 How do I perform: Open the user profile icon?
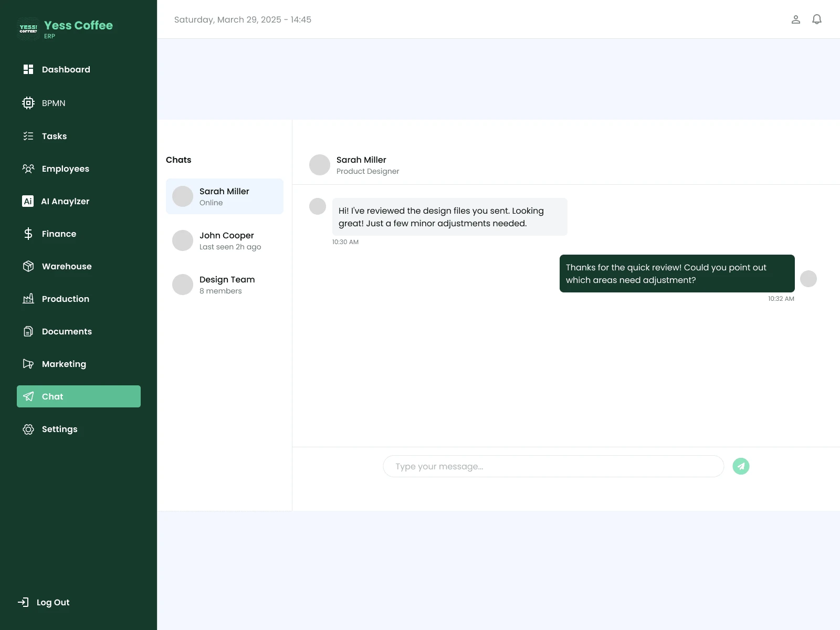[796, 19]
